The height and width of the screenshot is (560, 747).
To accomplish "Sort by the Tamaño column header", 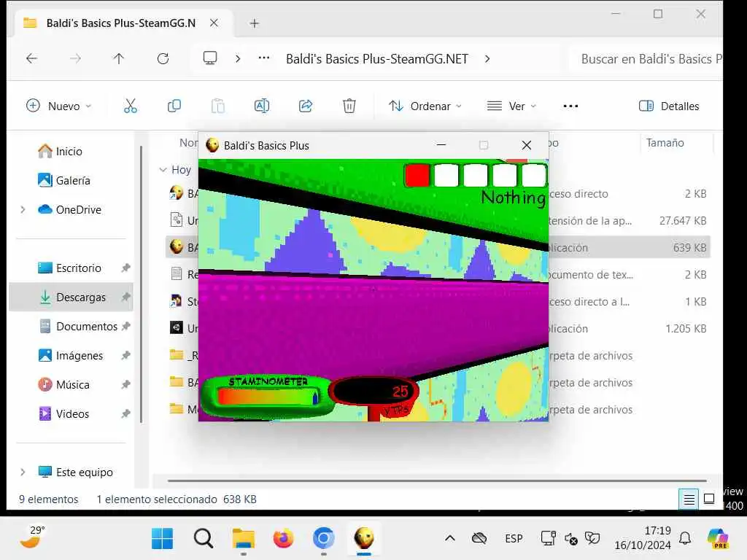I will point(665,142).
